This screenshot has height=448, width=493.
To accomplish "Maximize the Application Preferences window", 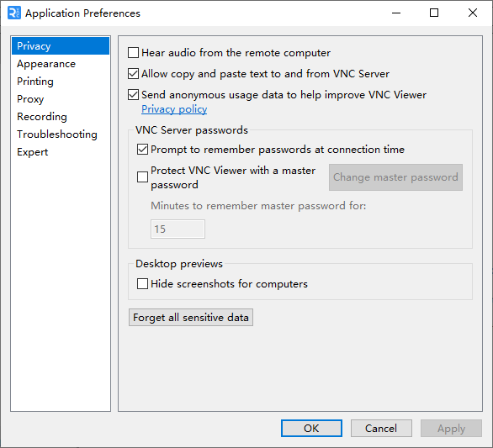I will coord(434,13).
